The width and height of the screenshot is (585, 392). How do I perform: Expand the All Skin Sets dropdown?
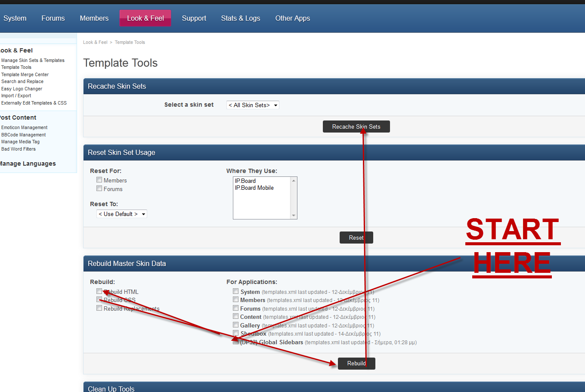253,105
